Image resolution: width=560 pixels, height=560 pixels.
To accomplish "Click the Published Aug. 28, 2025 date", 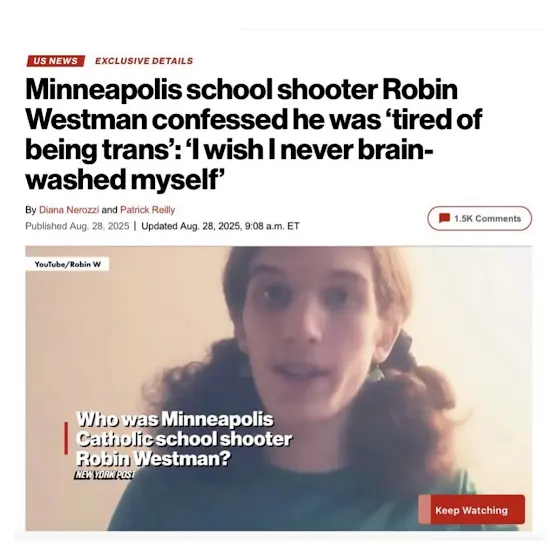I will (x=77, y=226).
